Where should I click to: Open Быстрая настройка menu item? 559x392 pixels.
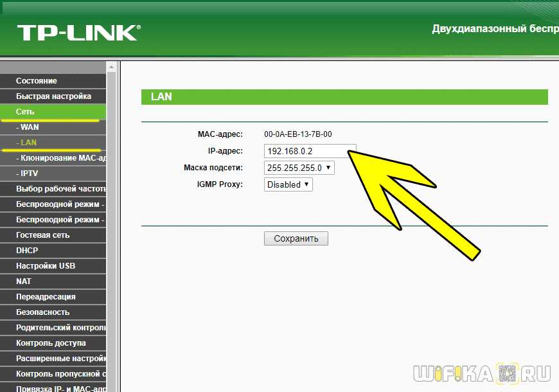[x=53, y=96]
